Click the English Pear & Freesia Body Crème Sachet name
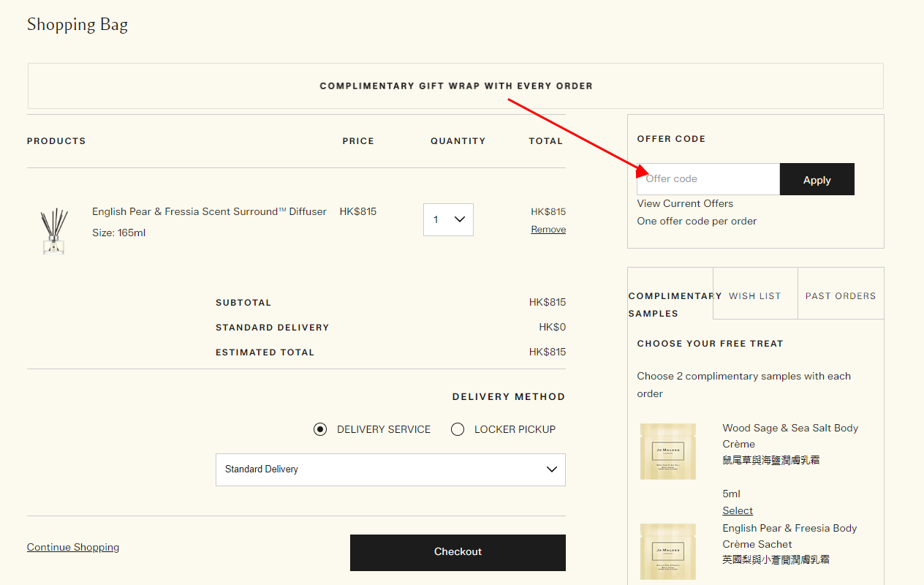Viewport: 924px width, 585px height. [x=789, y=536]
